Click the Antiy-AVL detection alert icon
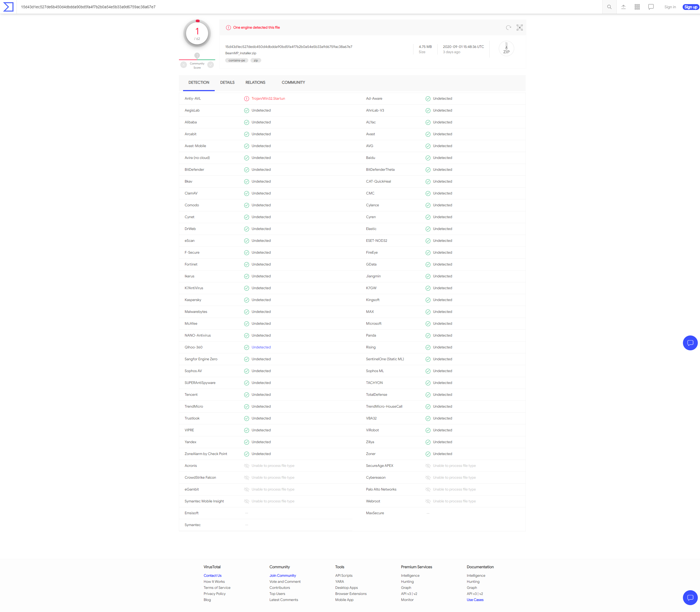The width and height of the screenshot is (700, 612). point(246,99)
